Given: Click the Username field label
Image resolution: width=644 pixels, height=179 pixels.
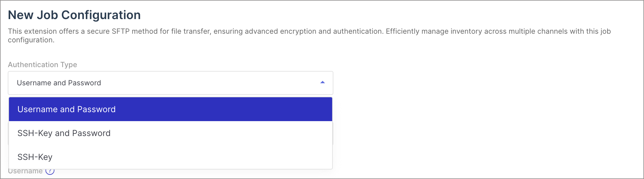Looking at the screenshot, I should (25, 171).
